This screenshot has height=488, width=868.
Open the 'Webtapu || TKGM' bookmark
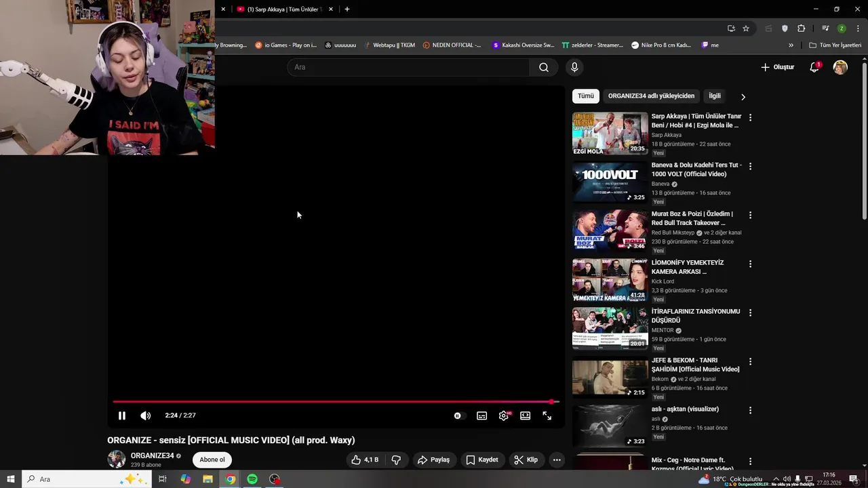(x=389, y=45)
